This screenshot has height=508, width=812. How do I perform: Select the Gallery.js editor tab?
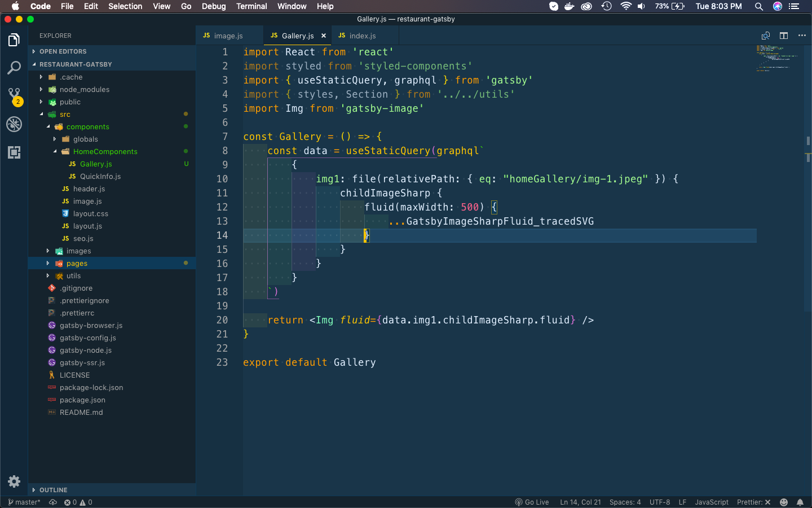297,36
